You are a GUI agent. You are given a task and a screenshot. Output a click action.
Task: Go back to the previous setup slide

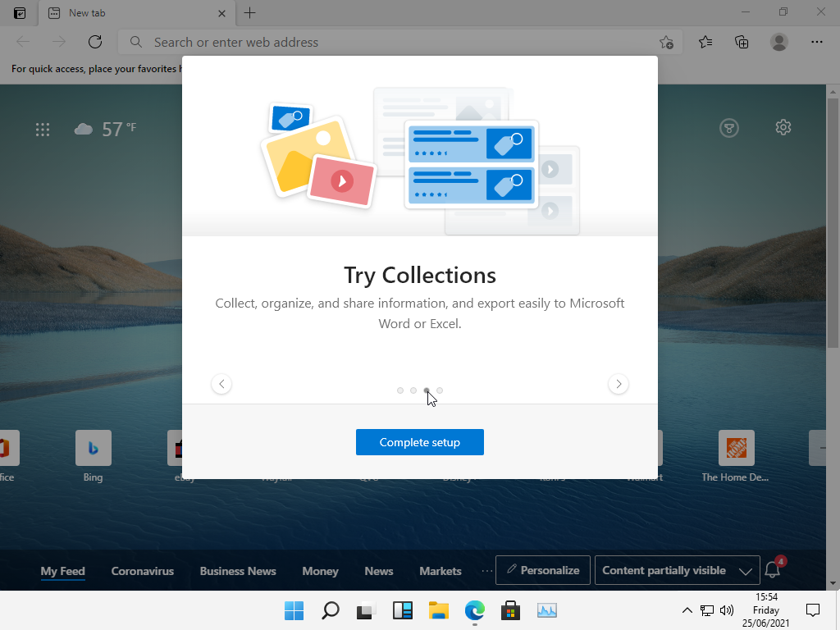(221, 384)
